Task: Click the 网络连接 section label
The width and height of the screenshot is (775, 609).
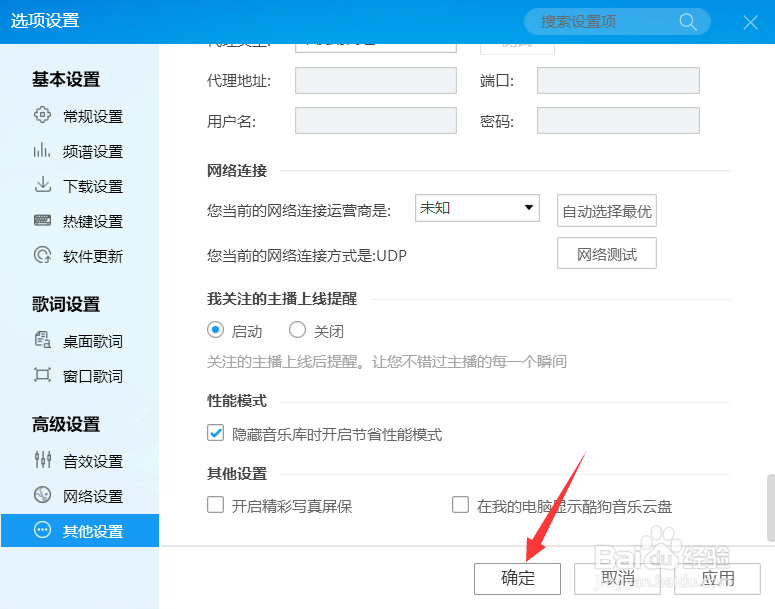Action: pyautogui.click(x=237, y=171)
